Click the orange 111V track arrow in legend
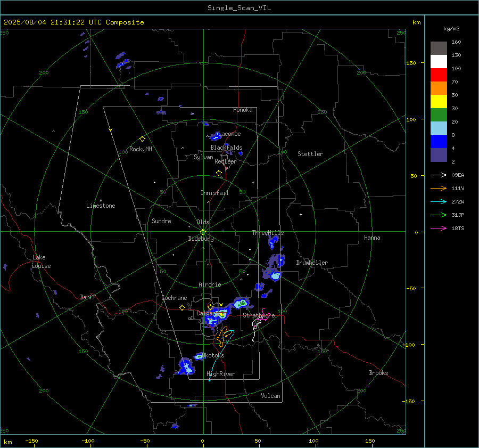 point(439,189)
